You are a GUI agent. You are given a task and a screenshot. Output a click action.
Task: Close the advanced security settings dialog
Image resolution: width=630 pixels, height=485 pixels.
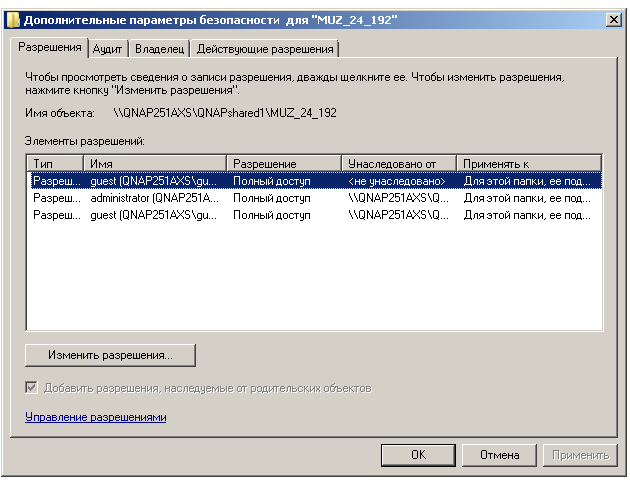[612, 19]
